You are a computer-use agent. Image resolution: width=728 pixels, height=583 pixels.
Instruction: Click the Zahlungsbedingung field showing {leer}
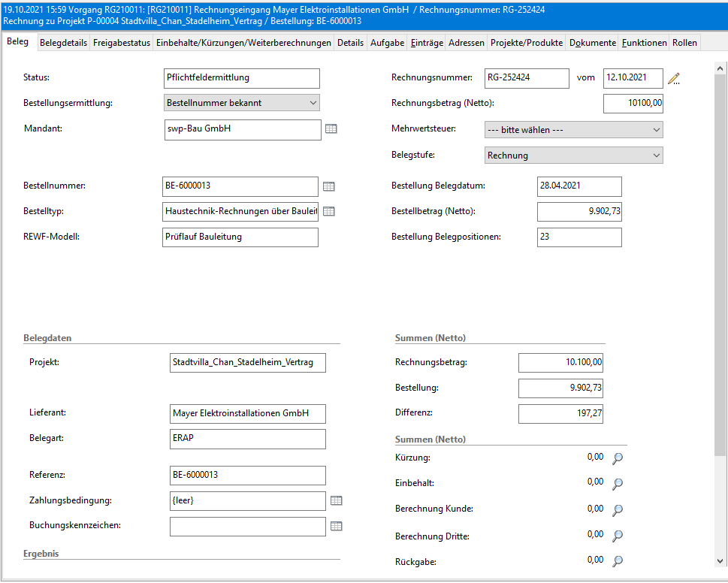[x=248, y=501]
